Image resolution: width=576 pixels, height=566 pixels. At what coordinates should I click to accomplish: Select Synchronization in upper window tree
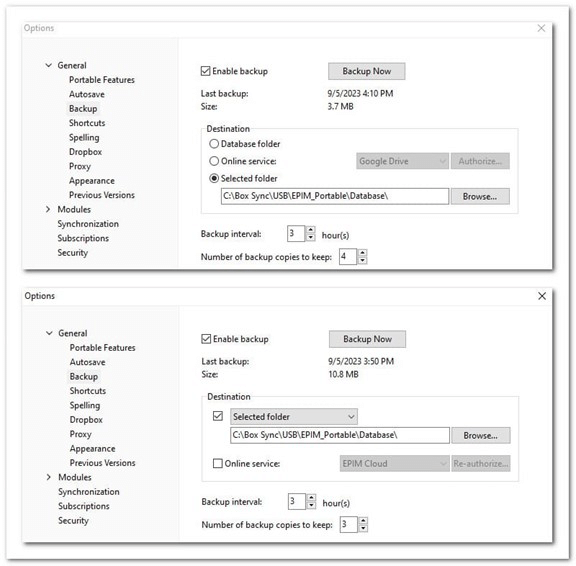(x=88, y=224)
